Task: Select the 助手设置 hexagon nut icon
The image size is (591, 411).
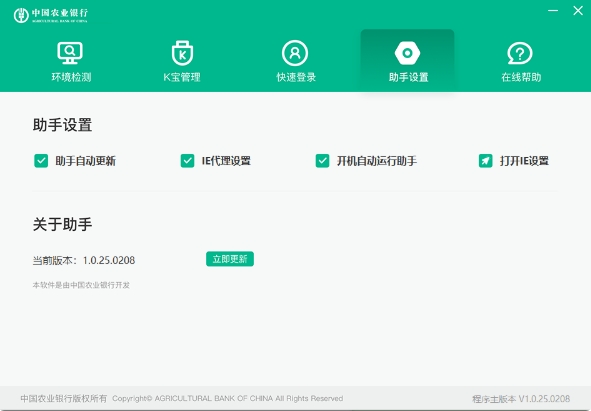Action: pos(407,53)
